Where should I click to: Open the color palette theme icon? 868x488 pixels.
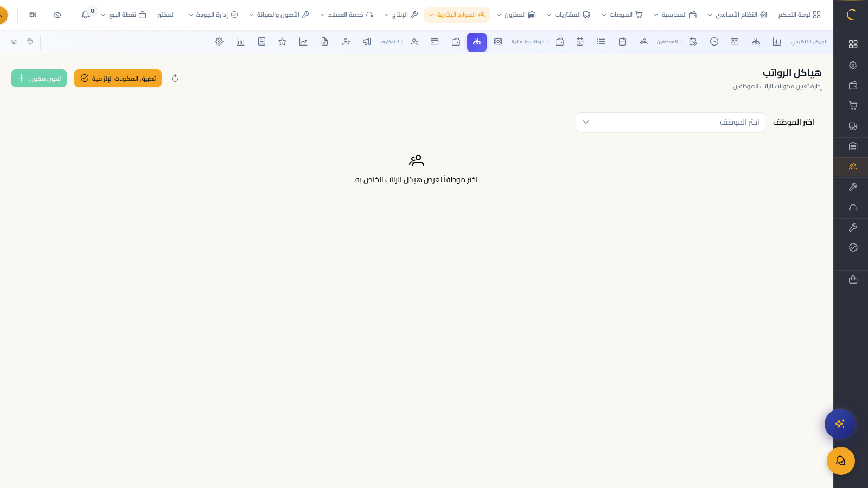point(30,42)
